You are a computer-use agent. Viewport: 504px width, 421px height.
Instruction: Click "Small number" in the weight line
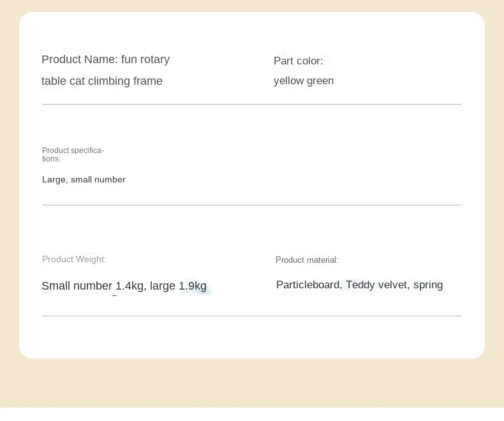point(77,286)
